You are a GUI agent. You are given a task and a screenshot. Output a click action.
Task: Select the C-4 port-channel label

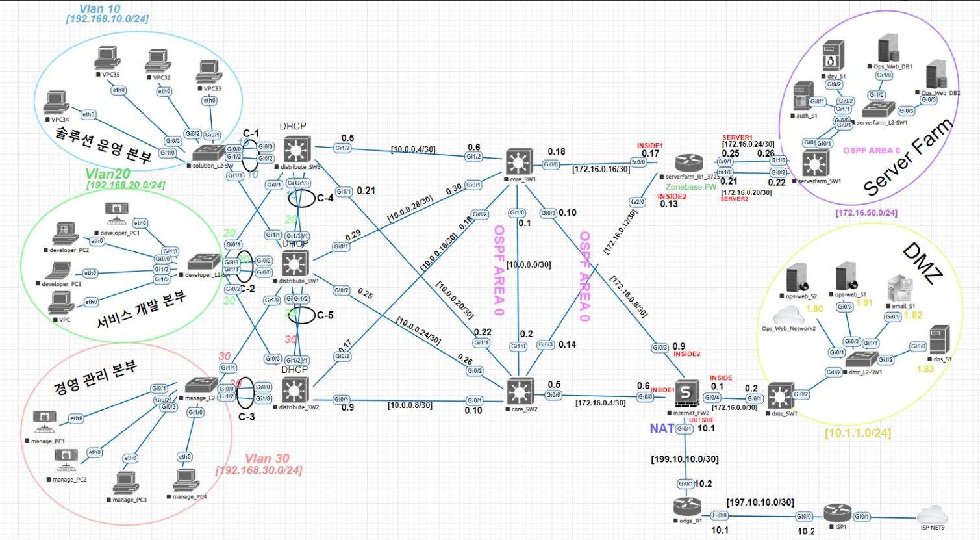click(x=325, y=198)
